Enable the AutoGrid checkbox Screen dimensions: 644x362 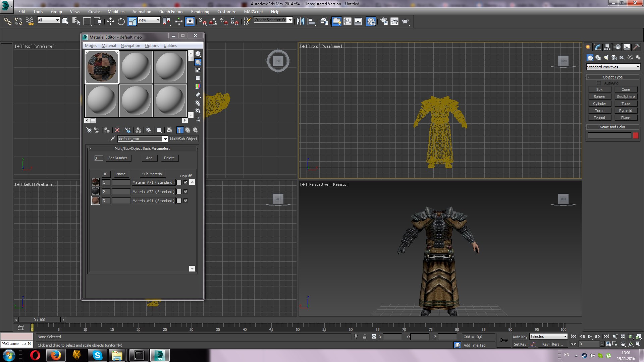[599, 83]
